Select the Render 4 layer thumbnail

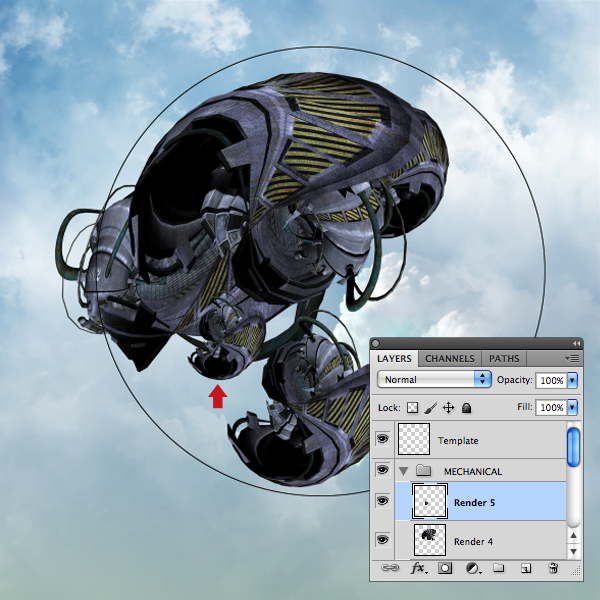[430, 540]
